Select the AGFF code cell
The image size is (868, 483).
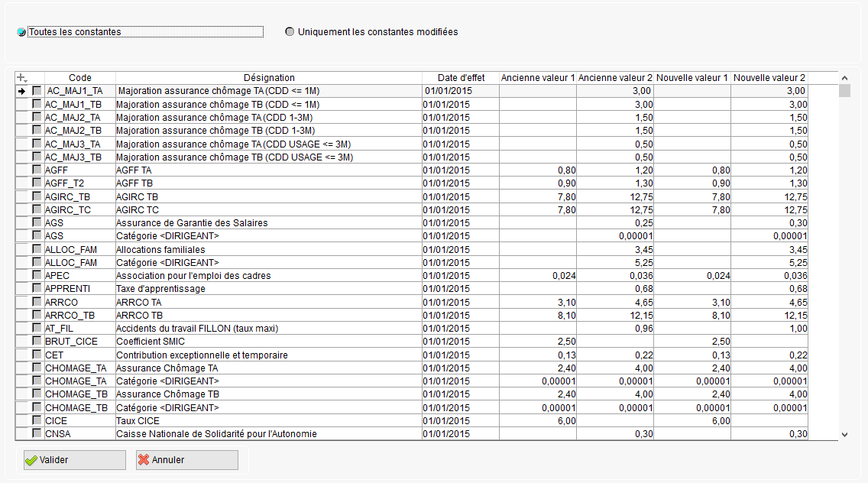79,170
